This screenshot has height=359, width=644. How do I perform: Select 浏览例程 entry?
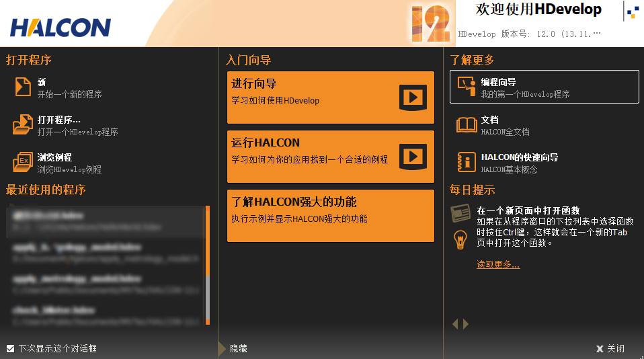pos(58,162)
